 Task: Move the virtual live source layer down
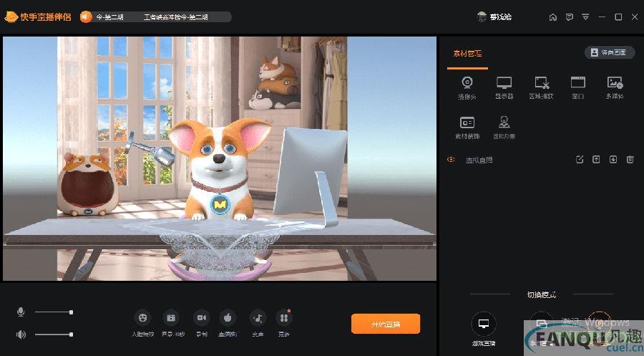click(613, 160)
